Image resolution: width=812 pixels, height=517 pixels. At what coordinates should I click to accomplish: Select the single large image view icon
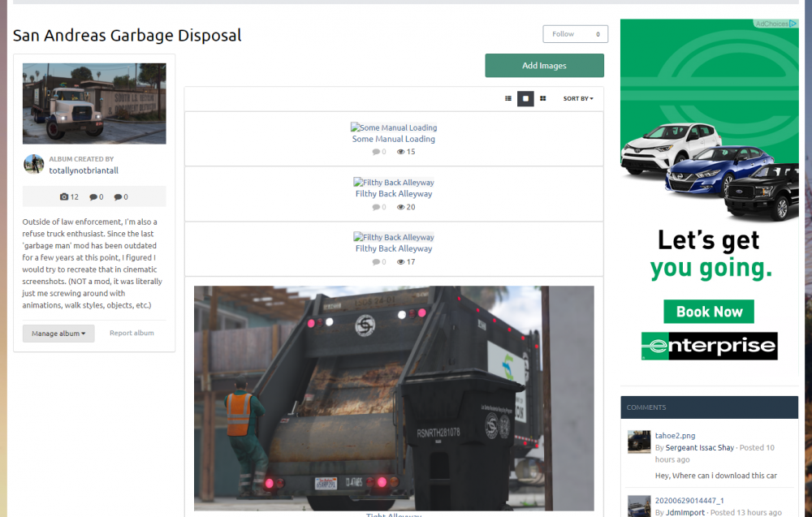(525, 98)
